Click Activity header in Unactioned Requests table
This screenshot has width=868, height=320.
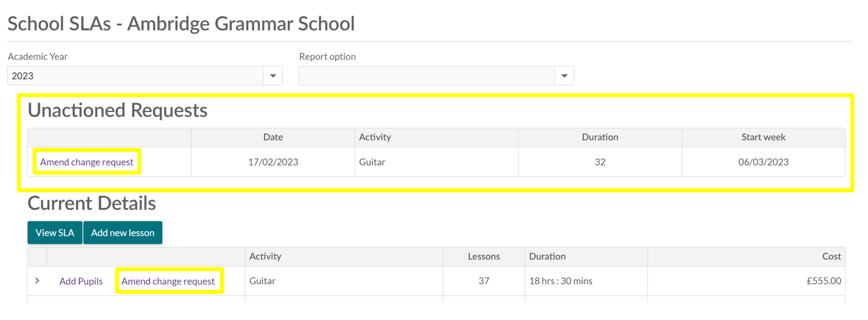click(x=436, y=137)
